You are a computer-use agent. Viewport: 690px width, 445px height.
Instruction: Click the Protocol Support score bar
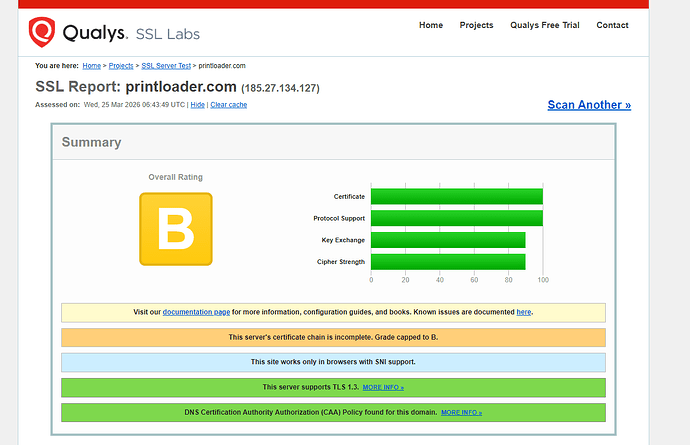457,218
